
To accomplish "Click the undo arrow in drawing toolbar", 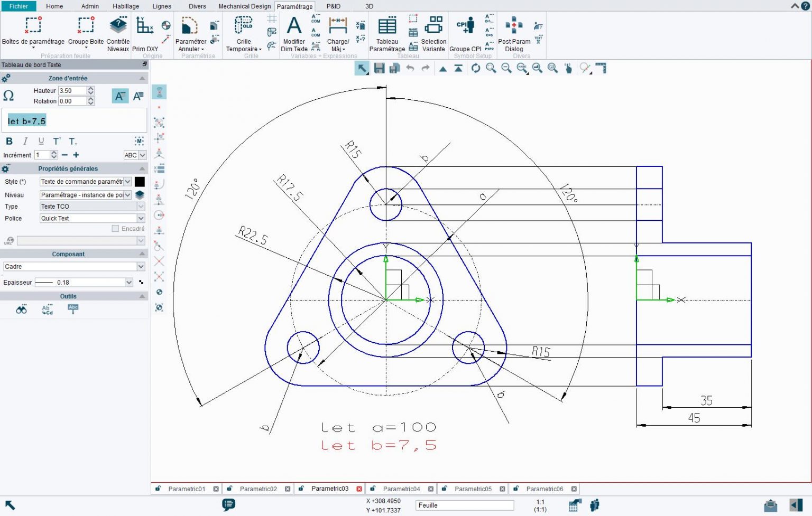I will 410,68.
